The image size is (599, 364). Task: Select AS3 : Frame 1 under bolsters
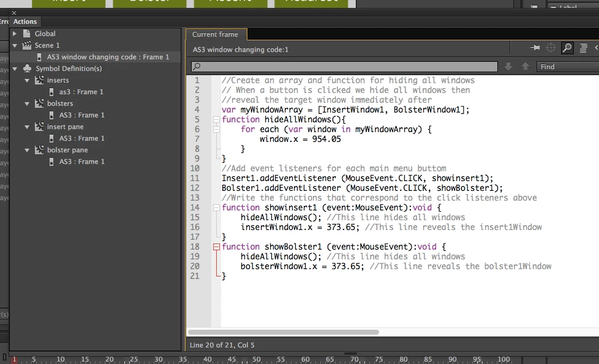coord(81,115)
